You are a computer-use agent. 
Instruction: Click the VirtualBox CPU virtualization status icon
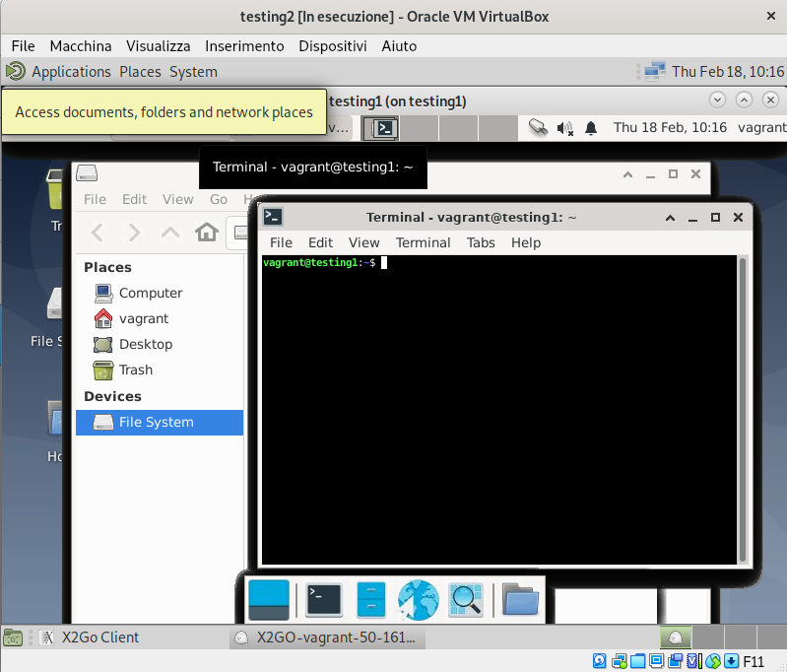tap(692, 661)
